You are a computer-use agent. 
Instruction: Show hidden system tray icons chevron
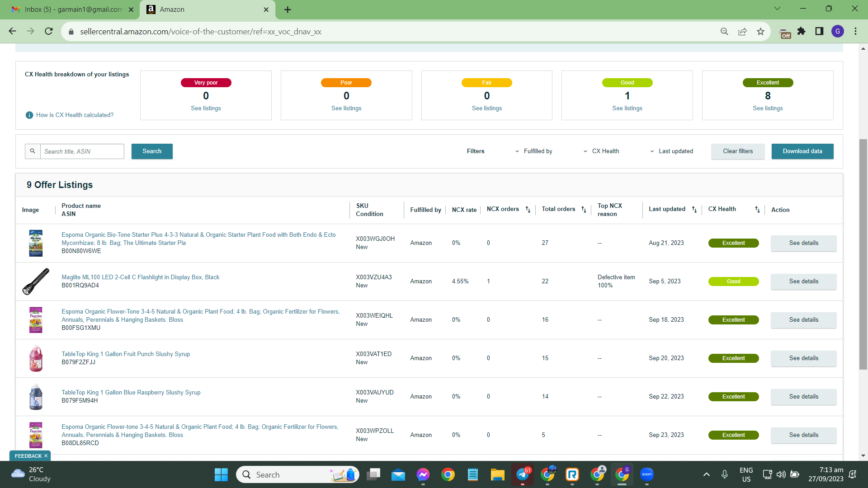point(706,474)
